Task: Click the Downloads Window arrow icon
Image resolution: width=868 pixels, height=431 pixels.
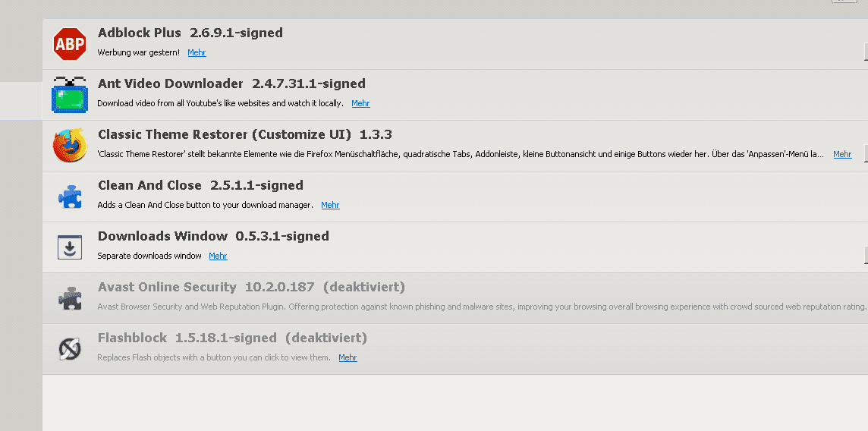Action: click(70, 247)
